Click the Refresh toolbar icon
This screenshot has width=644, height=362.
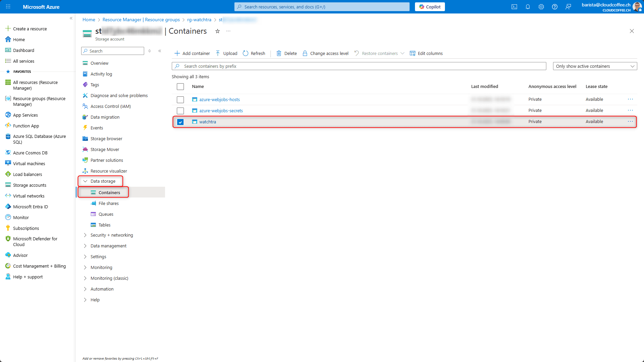tap(246, 53)
